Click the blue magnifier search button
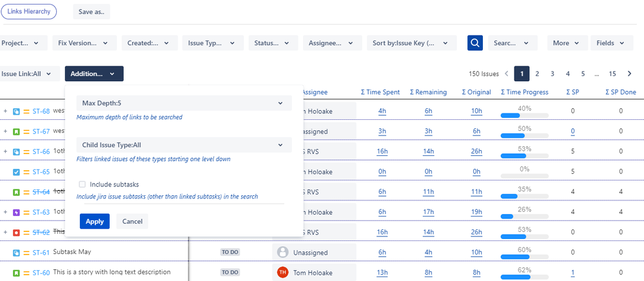Screen dimensions: 644x281 (475, 43)
